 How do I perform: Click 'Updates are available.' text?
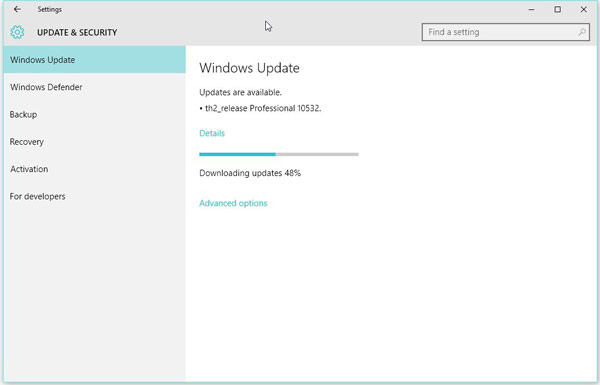point(240,92)
